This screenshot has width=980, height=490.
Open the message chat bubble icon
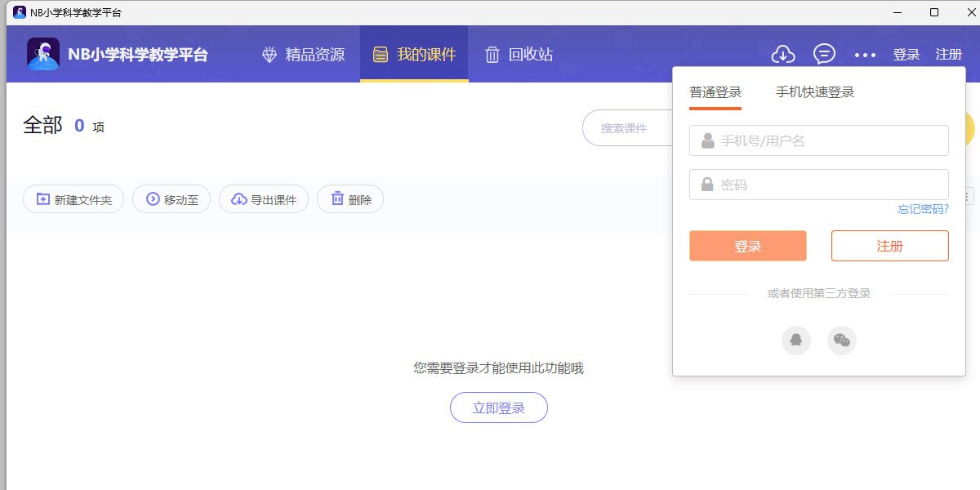[825, 55]
